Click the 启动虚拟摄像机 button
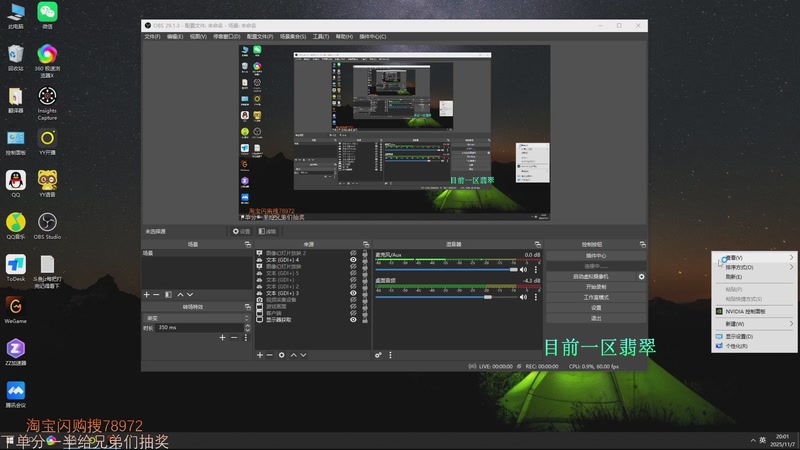 pyautogui.click(x=590, y=277)
